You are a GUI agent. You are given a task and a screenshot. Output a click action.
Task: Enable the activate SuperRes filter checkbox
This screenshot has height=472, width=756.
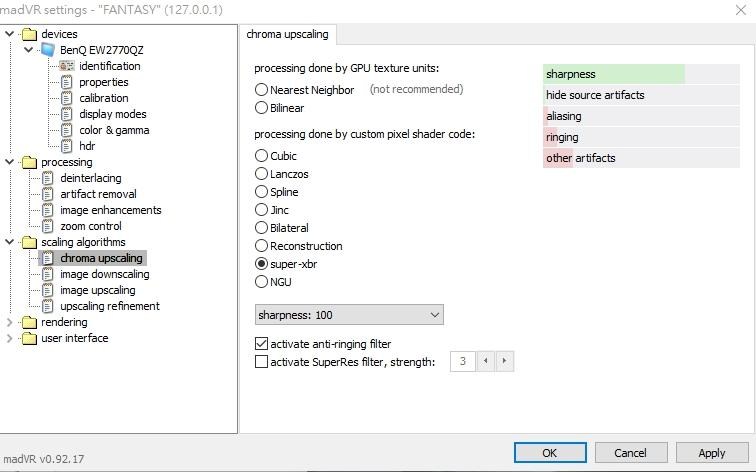coord(262,362)
